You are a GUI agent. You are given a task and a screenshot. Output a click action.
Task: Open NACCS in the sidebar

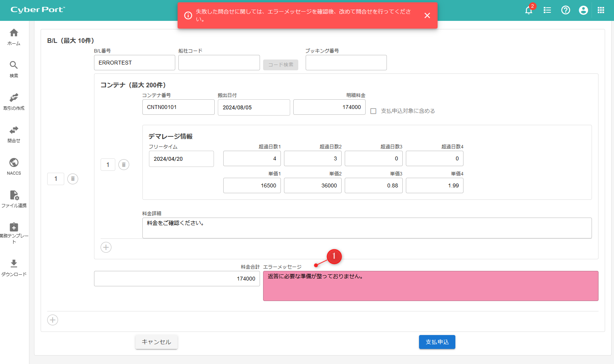[14, 167]
